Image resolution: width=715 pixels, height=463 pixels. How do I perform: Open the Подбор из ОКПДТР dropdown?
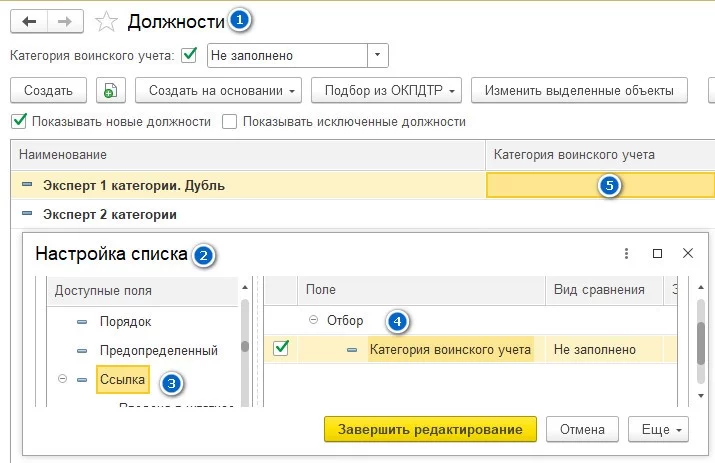tap(386, 90)
